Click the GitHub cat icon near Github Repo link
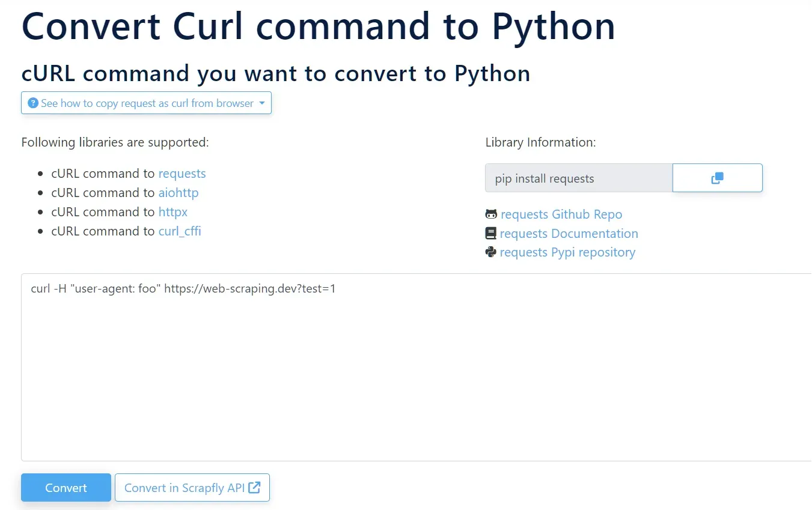The height and width of the screenshot is (510, 812). pos(490,214)
